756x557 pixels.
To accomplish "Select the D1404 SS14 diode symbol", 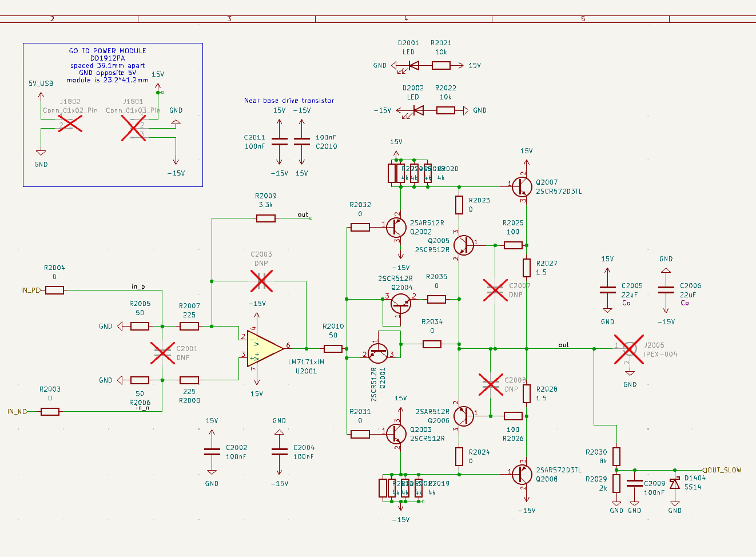I will point(675,484).
